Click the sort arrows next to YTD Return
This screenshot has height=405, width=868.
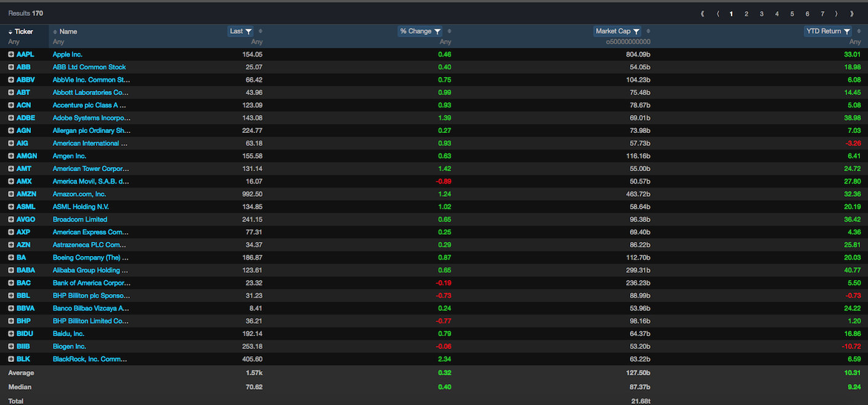coord(859,31)
